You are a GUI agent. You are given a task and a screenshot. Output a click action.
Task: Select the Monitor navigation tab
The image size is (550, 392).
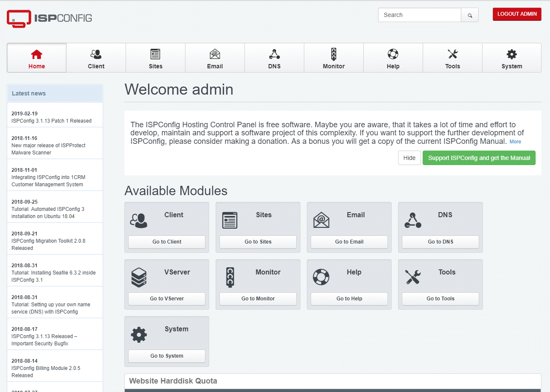coord(334,58)
